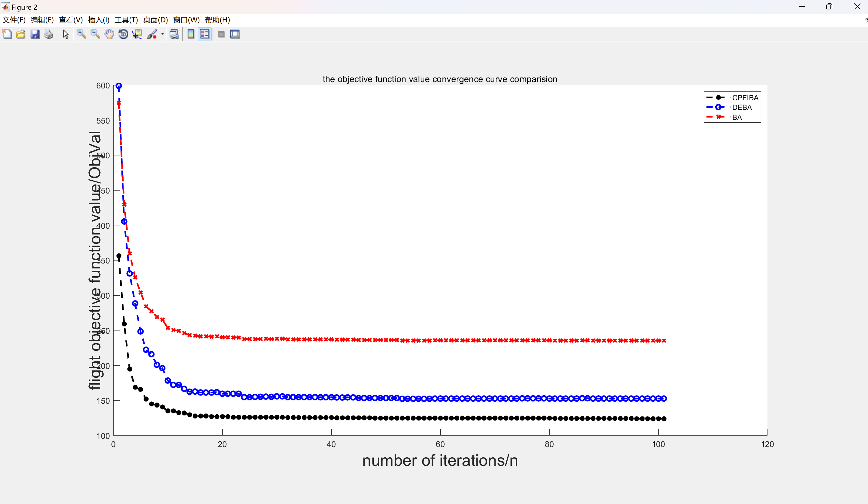The width and height of the screenshot is (868, 504).
Task: Activate the Data Cursor tool
Action: (x=137, y=34)
